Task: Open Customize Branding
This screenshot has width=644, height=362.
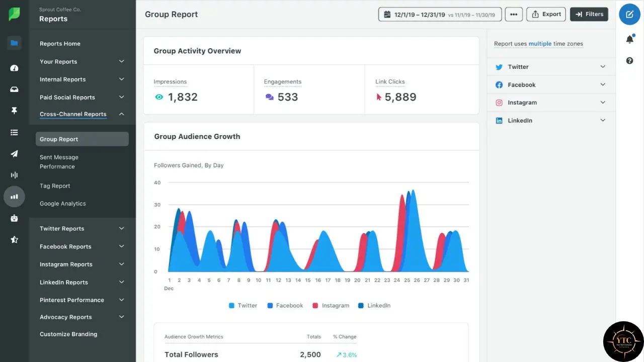Action: coord(68,334)
